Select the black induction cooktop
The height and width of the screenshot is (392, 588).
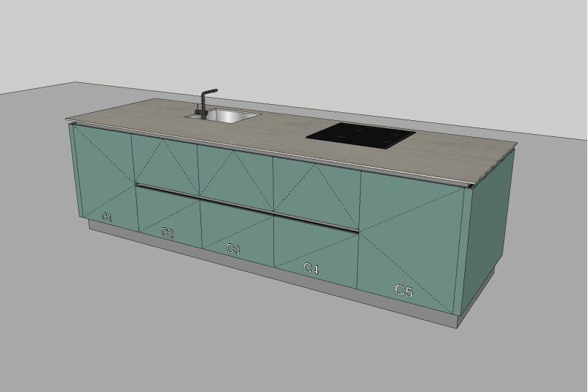(x=361, y=136)
